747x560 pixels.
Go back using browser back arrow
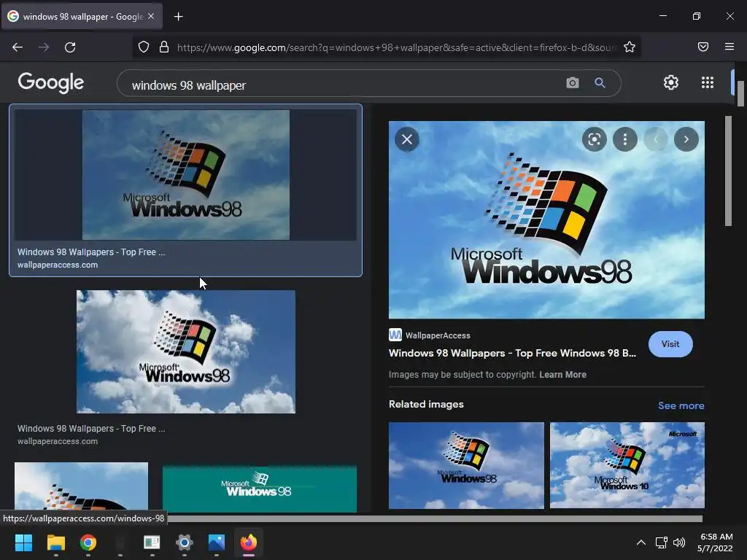pyautogui.click(x=18, y=47)
